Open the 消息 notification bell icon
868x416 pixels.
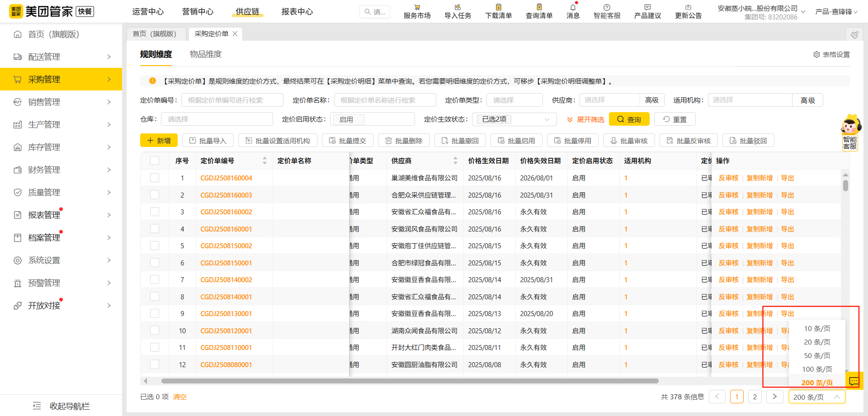[573, 11]
